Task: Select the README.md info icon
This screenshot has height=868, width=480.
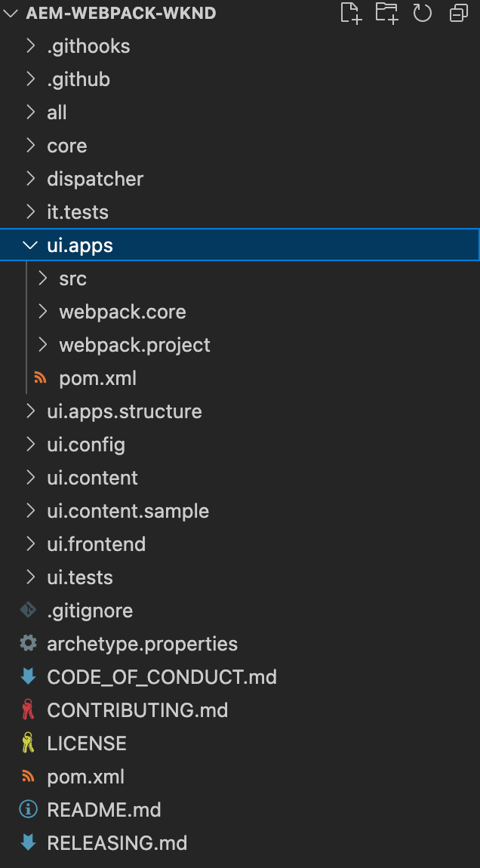Action: click(29, 809)
